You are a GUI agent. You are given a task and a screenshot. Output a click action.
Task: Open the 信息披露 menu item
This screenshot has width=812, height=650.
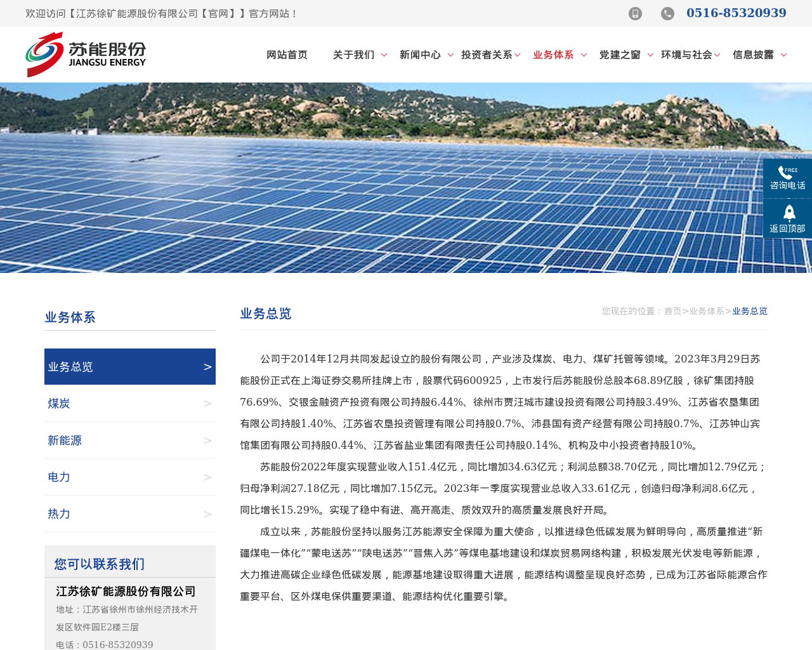[x=753, y=55]
